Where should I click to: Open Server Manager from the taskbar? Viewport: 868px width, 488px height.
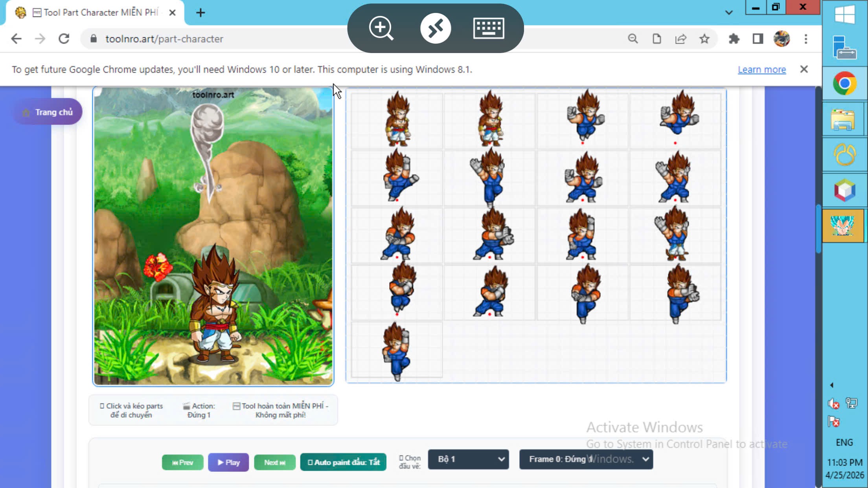click(x=845, y=48)
